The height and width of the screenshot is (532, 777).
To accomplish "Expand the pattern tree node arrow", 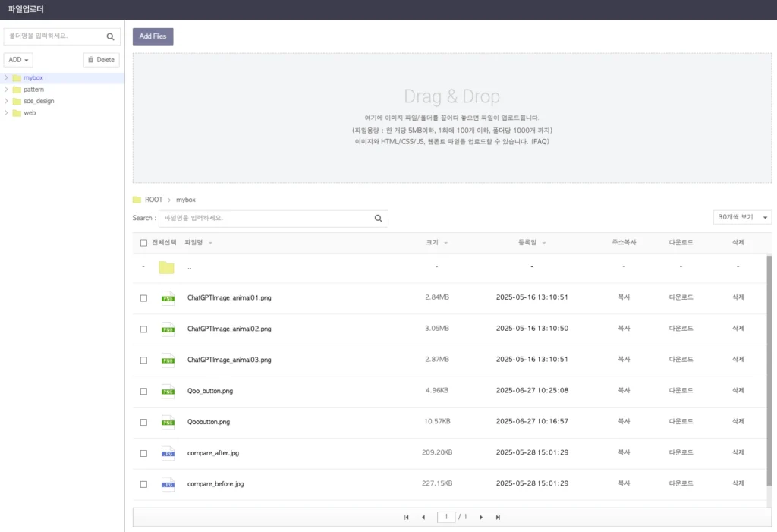I will point(6,90).
